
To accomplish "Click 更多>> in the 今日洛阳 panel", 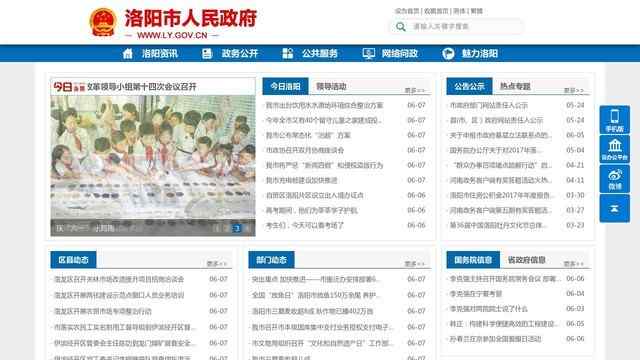I will (415, 90).
